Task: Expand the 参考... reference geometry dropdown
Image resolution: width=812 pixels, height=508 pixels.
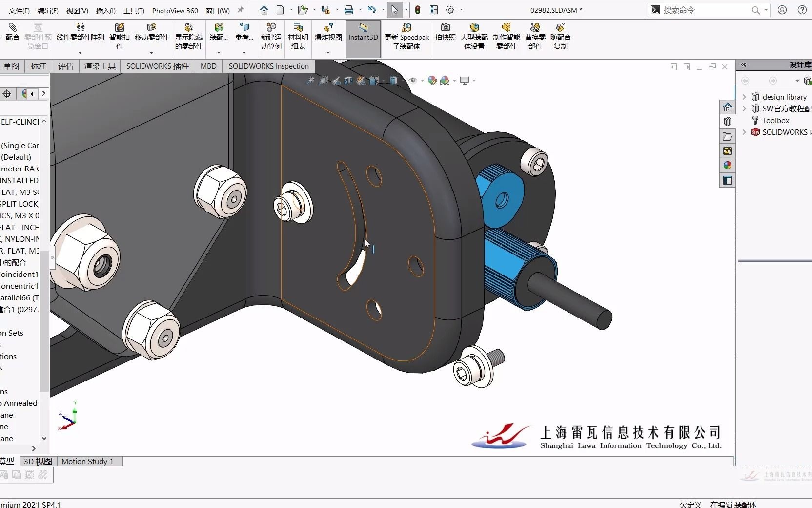Action: [244, 53]
